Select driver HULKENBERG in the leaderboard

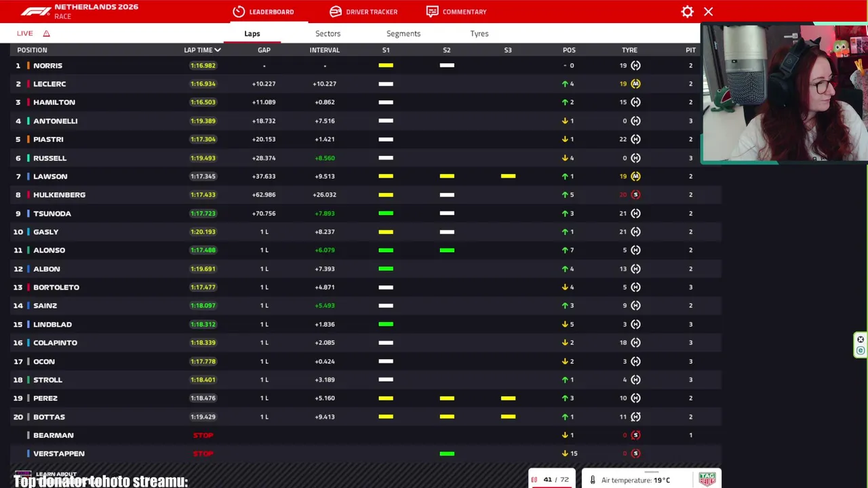coord(60,195)
